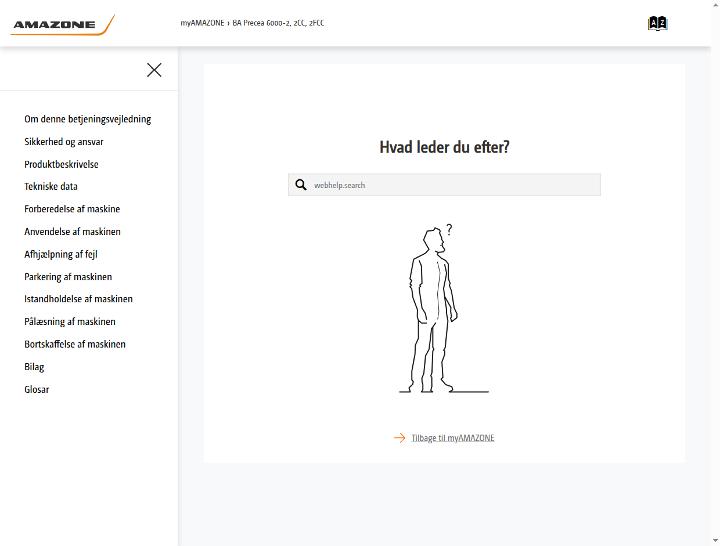Open Istandholdelse af maskinen section
This screenshot has width=720, height=546.
(x=79, y=299)
